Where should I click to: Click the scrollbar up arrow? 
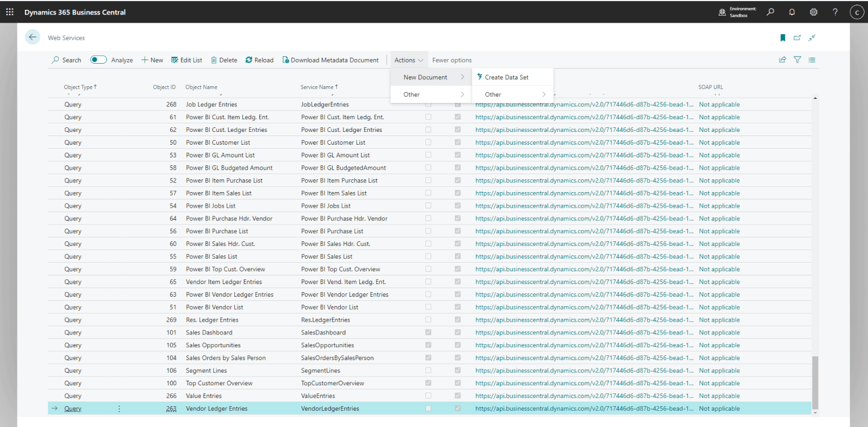815,98
